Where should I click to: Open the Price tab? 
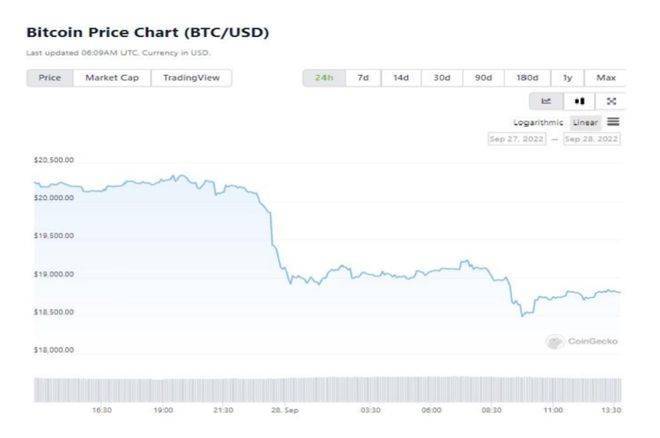pyautogui.click(x=50, y=77)
